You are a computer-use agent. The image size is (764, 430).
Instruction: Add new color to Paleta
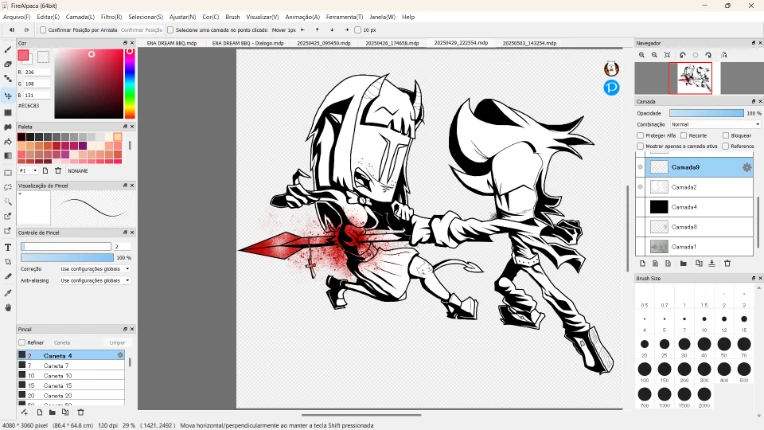(45, 171)
